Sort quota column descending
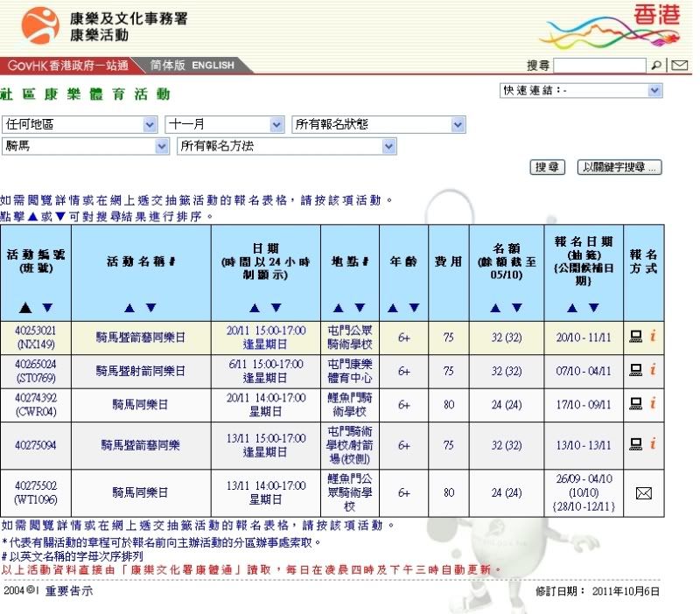Image resolution: width=700 pixels, height=614 pixels. (516, 308)
